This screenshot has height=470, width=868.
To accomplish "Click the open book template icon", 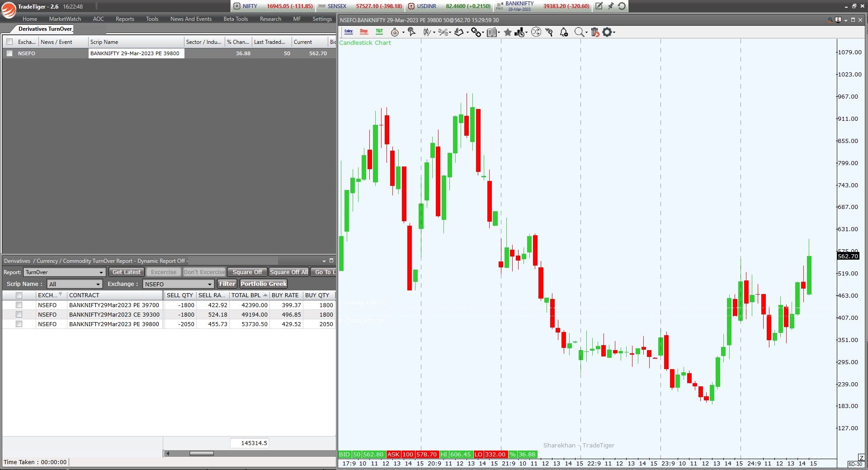I will pyautogui.click(x=491, y=32).
